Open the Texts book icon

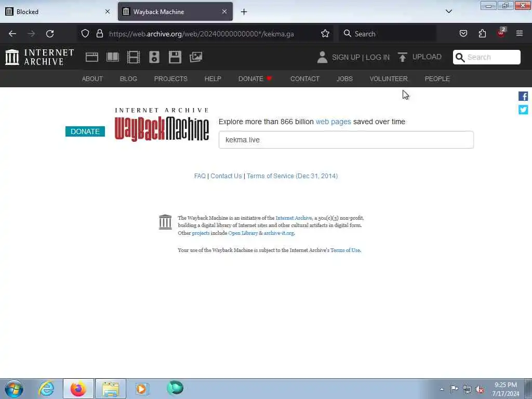(x=113, y=57)
